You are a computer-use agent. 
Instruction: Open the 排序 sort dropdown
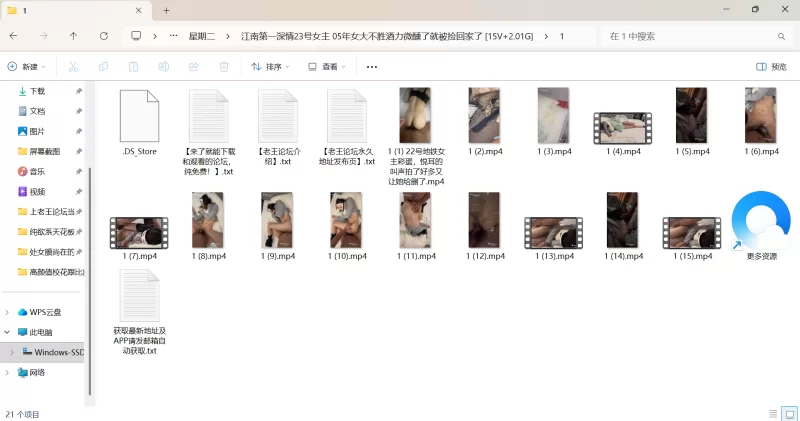[270, 66]
